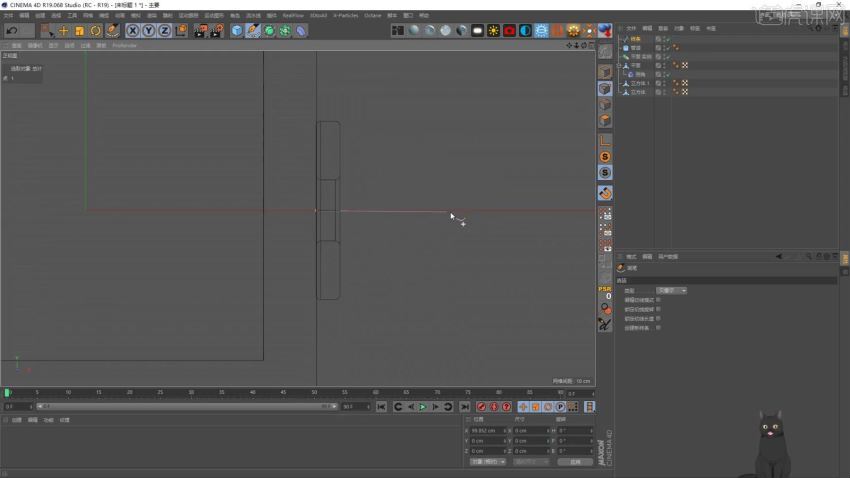Click the X position input field

tap(487, 430)
